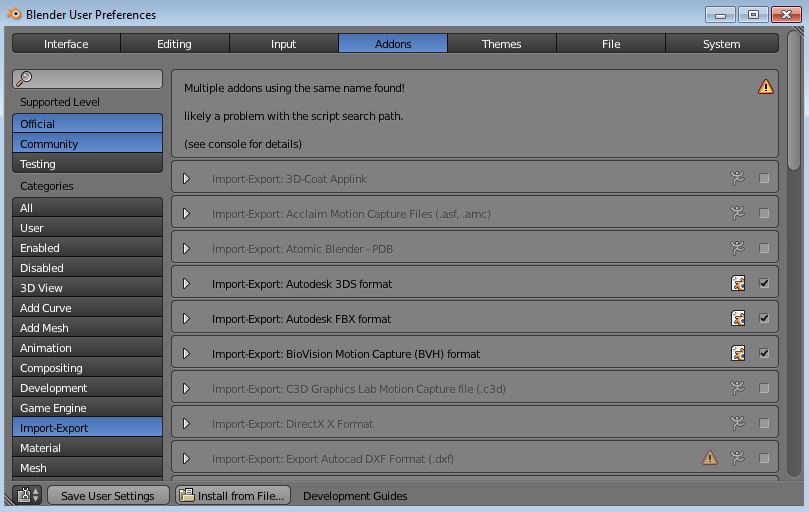
Task: Select Enabled category
Action: point(87,248)
